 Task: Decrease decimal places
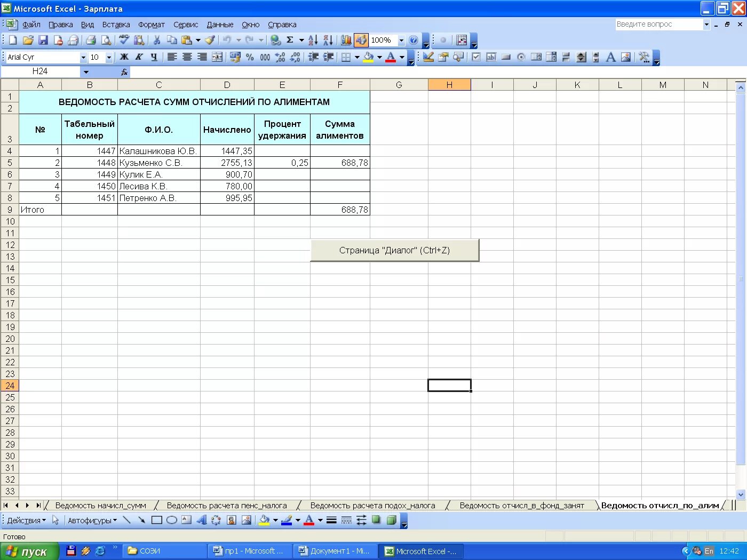(x=295, y=57)
